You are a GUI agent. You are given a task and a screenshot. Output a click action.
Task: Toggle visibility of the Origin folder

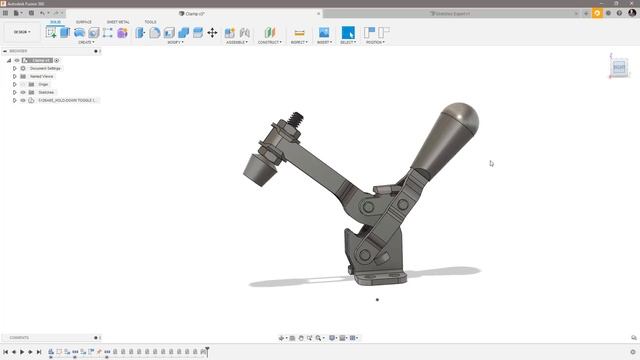tap(23, 84)
